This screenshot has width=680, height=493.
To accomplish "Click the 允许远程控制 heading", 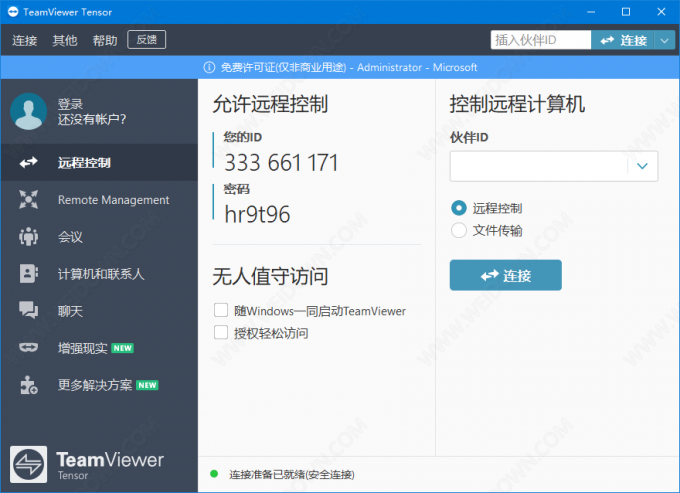I will click(x=270, y=104).
